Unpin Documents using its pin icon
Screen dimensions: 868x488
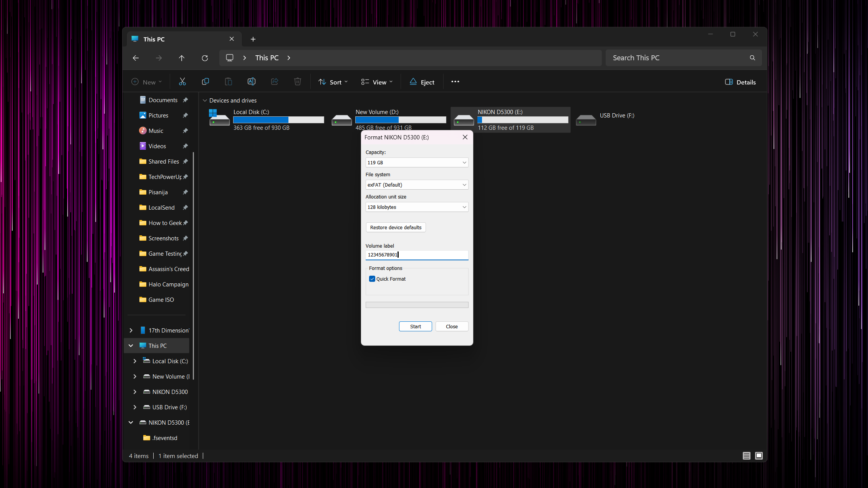[185, 100]
